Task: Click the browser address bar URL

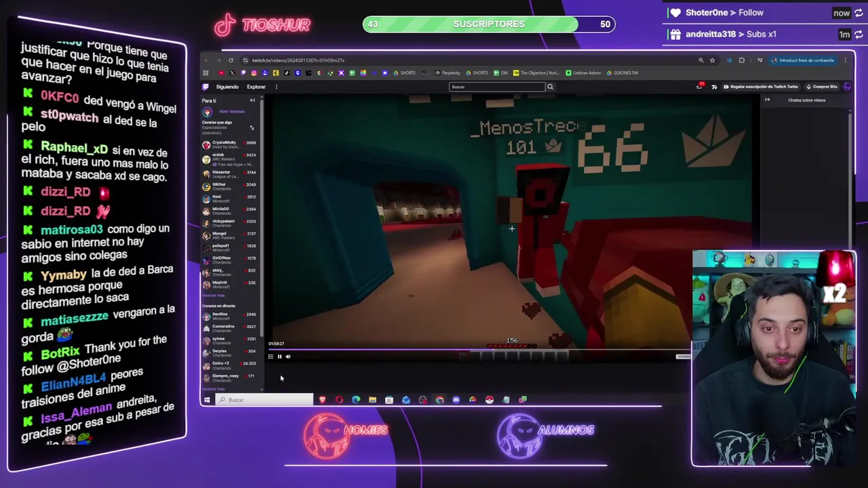Action: click(298, 60)
